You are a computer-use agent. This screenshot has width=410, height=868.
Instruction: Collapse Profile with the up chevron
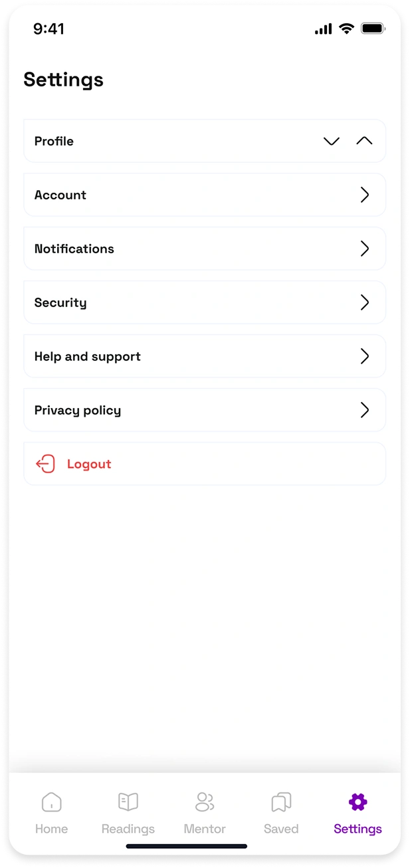click(364, 141)
